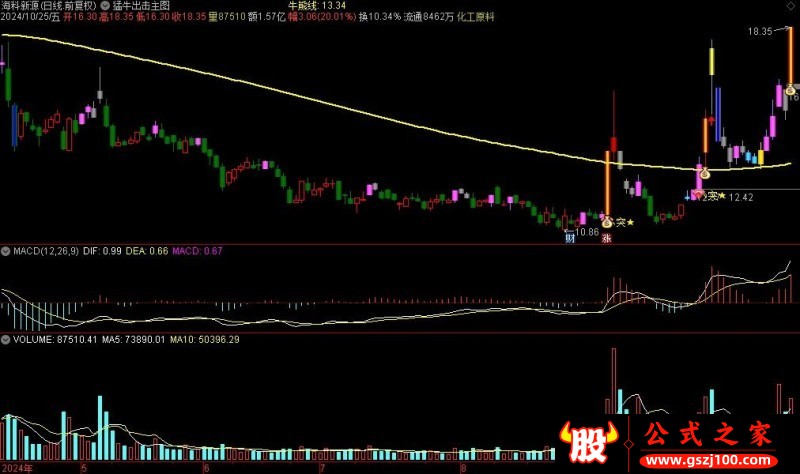Select month 8 on the time axis
This screenshot has height=474, width=800.
tap(463, 468)
